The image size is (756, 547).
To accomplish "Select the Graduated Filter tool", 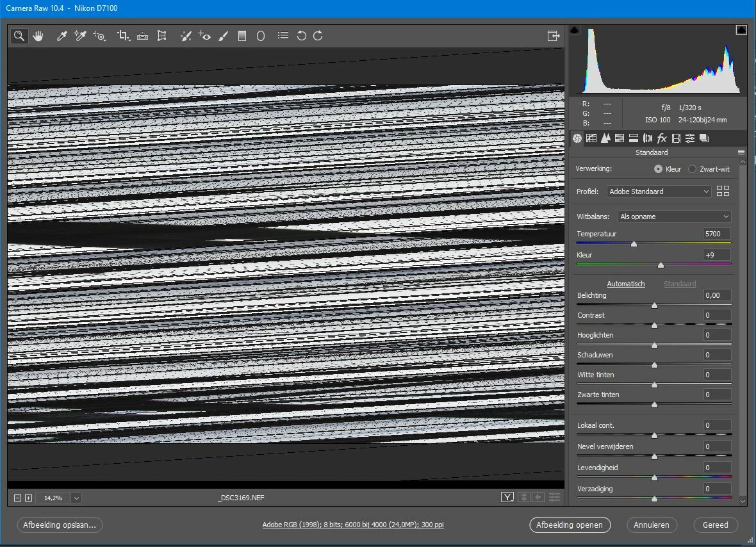I will click(x=242, y=36).
